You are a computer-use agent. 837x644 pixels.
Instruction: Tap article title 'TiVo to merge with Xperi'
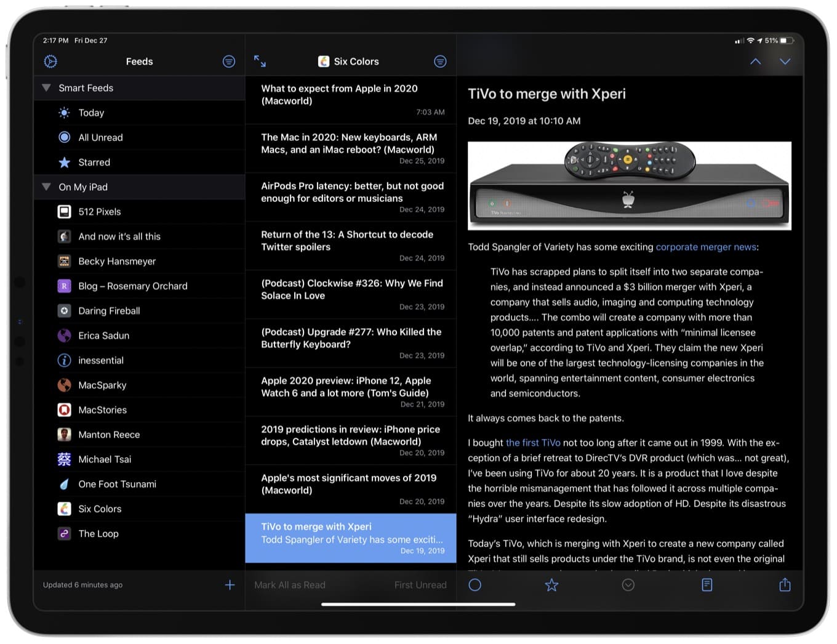[547, 94]
